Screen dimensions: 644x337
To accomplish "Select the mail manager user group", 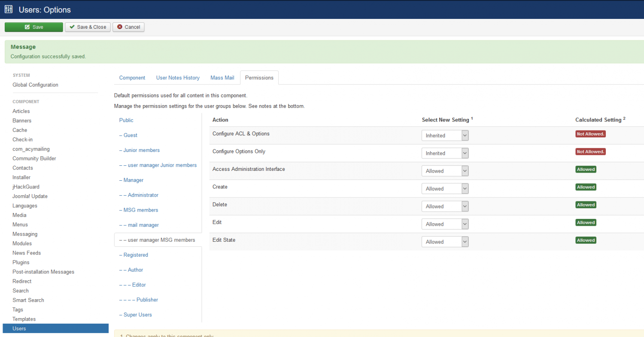I will [139, 225].
